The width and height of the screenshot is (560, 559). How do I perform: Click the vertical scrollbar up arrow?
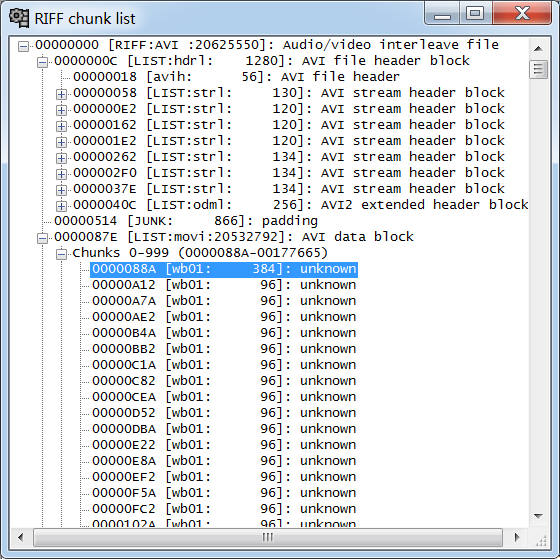pyautogui.click(x=538, y=49)
